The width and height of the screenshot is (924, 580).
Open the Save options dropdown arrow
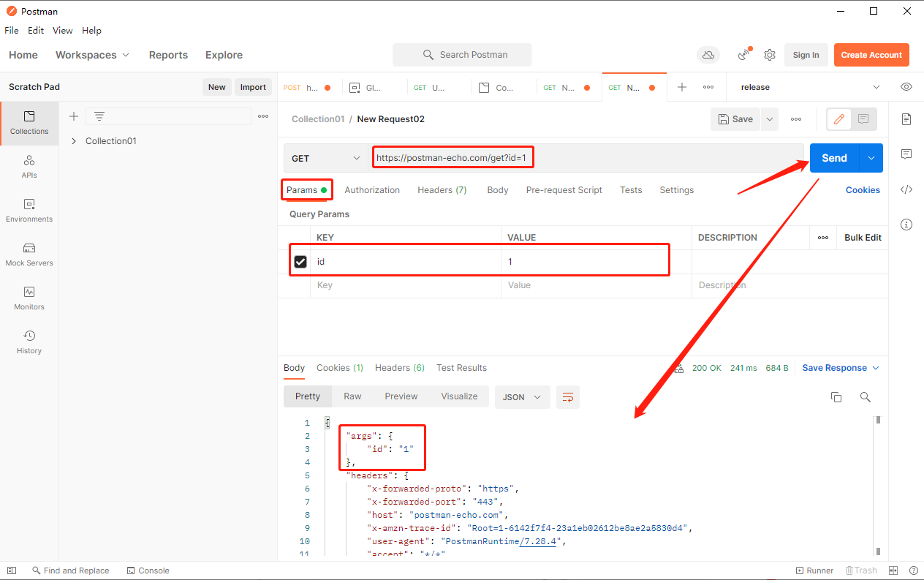770,119
